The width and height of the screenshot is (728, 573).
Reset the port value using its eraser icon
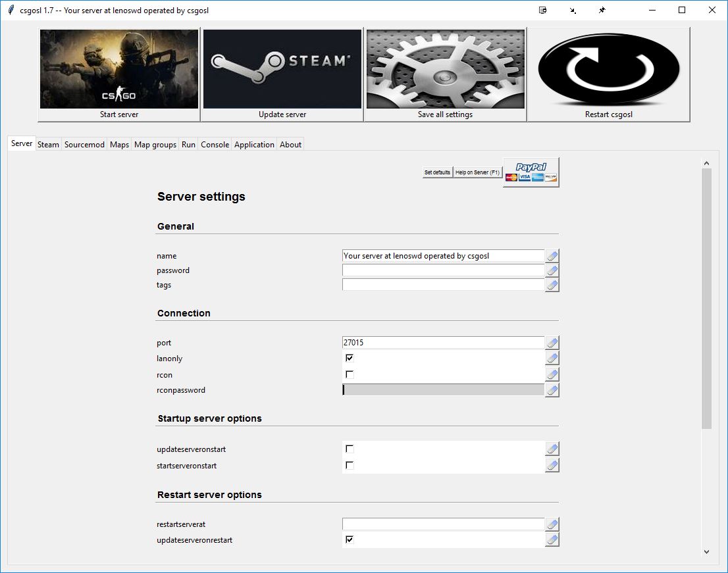tap(552, 342)
